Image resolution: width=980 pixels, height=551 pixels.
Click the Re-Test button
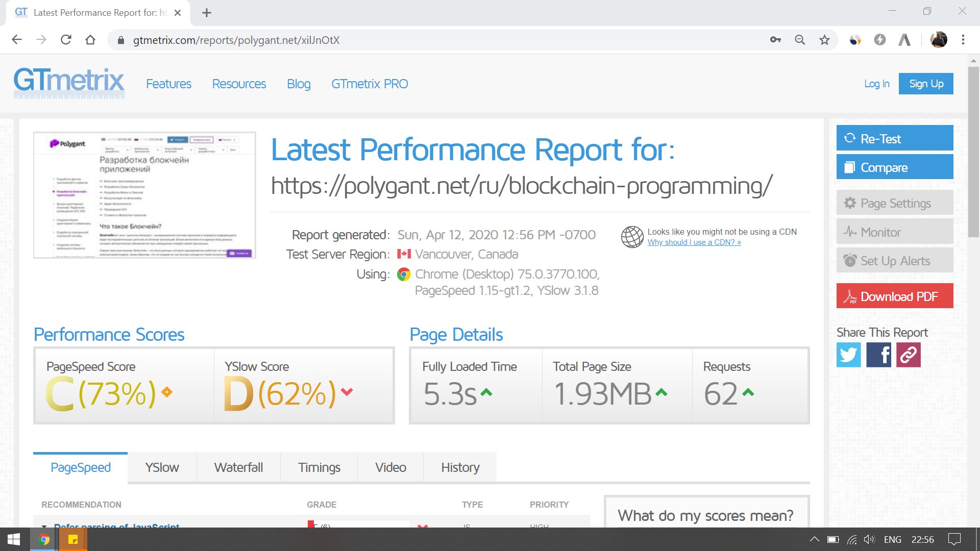(895, 138)
